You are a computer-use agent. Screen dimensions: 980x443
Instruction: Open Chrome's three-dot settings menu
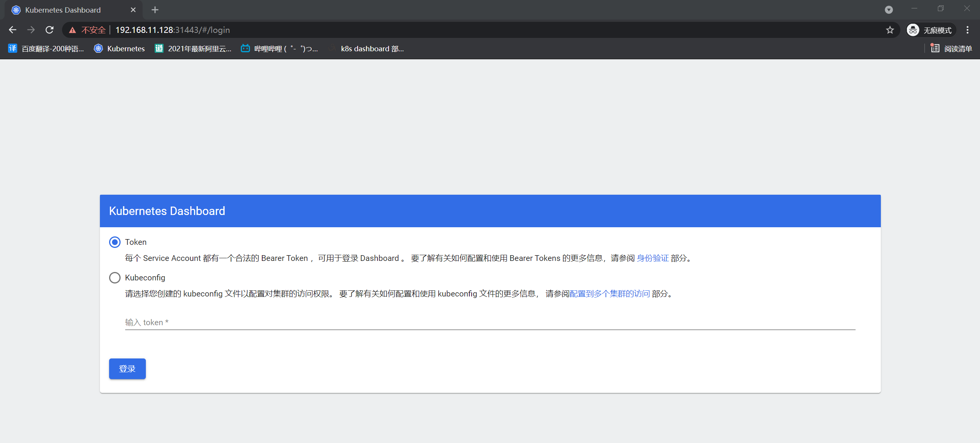(968, 29)
